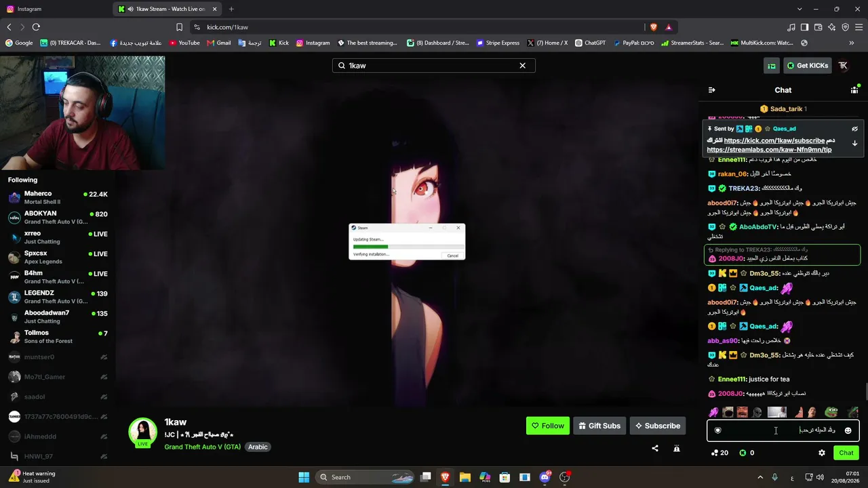Open the Brave Shields lion icon
Viewport: 868px width, 488px height.
click(x=654, y=27)
